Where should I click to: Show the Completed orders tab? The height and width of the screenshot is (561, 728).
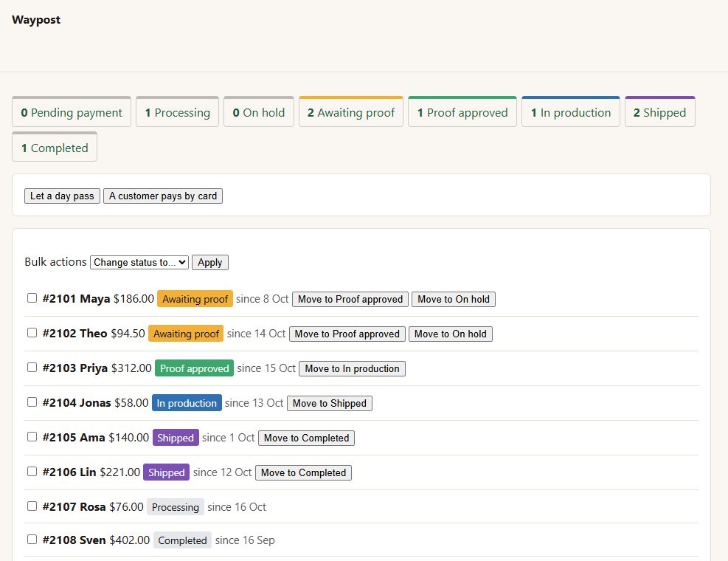(x=55, y=147)
